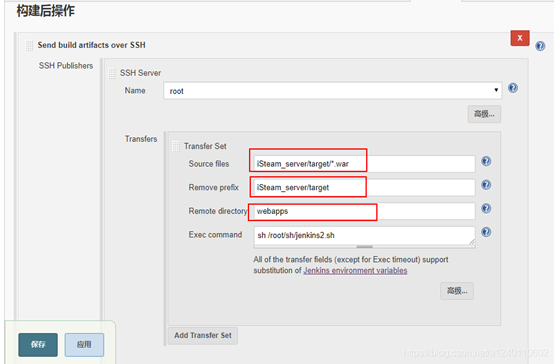
Task: Click help icon beside Exec command field
Action: [x=486, y=232]
